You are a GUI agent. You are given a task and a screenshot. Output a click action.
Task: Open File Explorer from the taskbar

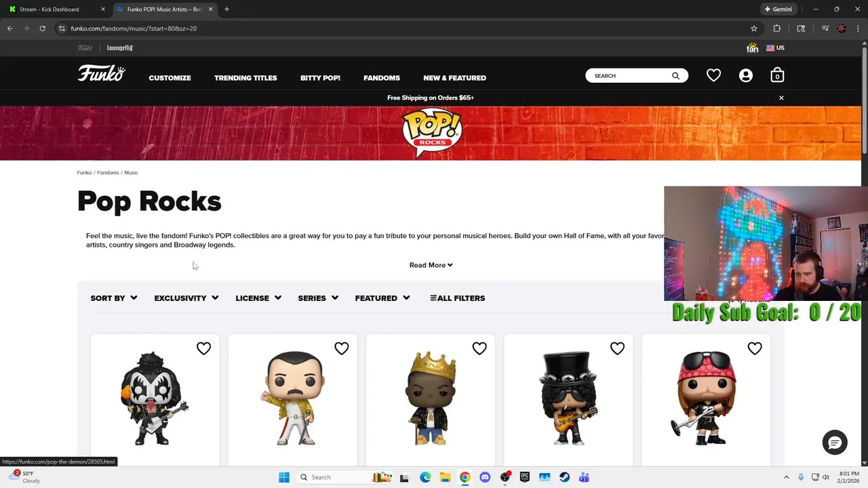pos(445,477)
